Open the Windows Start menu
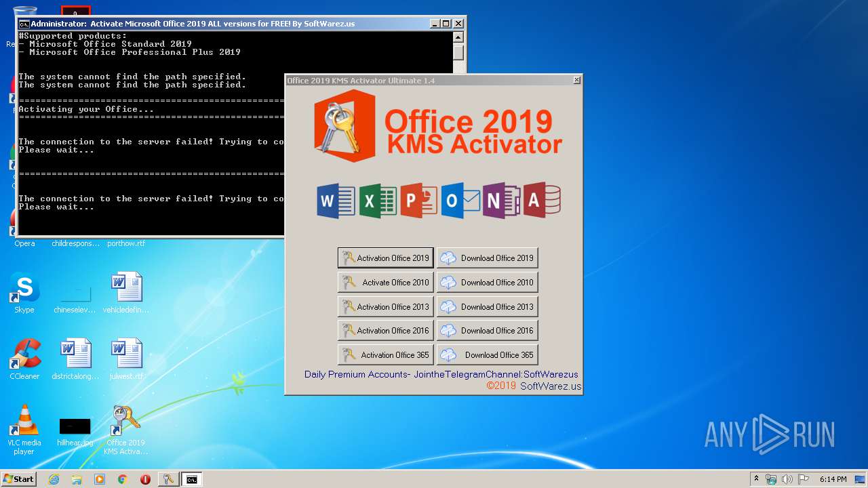 pos(19,479)
